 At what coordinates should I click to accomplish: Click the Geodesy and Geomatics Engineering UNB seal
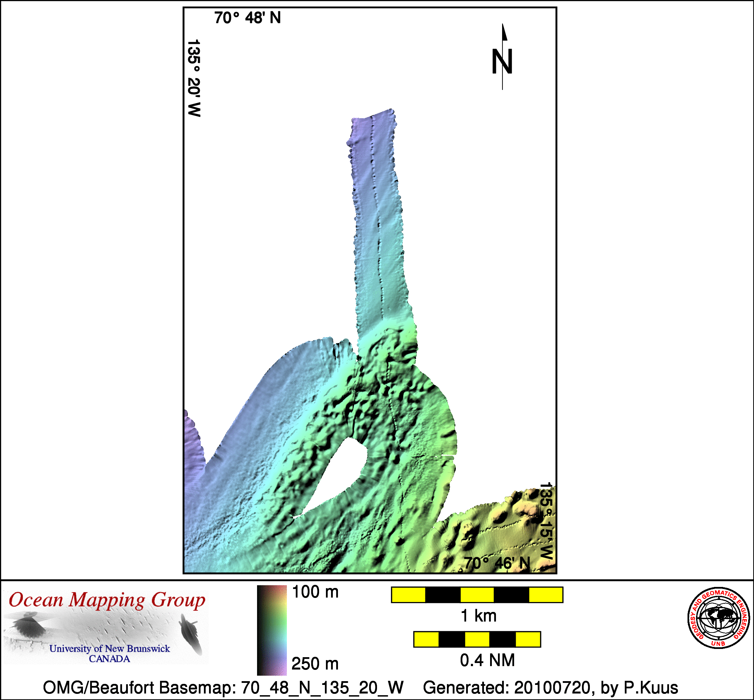tap(718, 618)
